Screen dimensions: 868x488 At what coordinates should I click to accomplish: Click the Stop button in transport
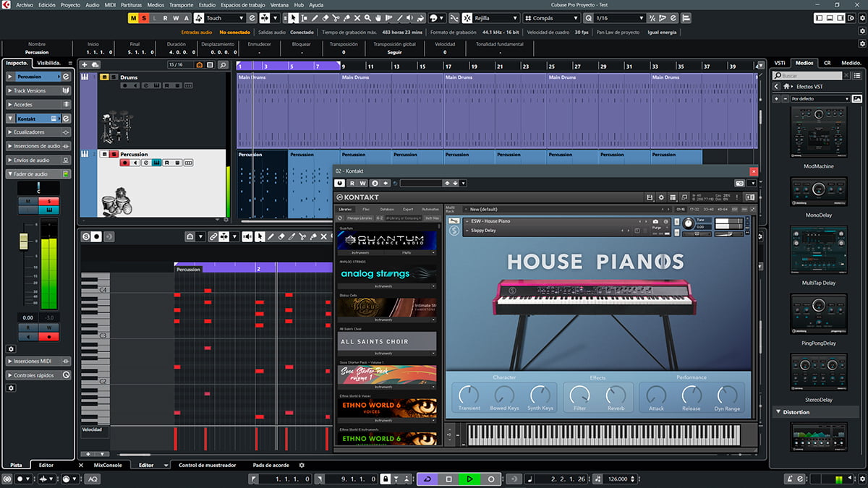[x=448, y=479]
